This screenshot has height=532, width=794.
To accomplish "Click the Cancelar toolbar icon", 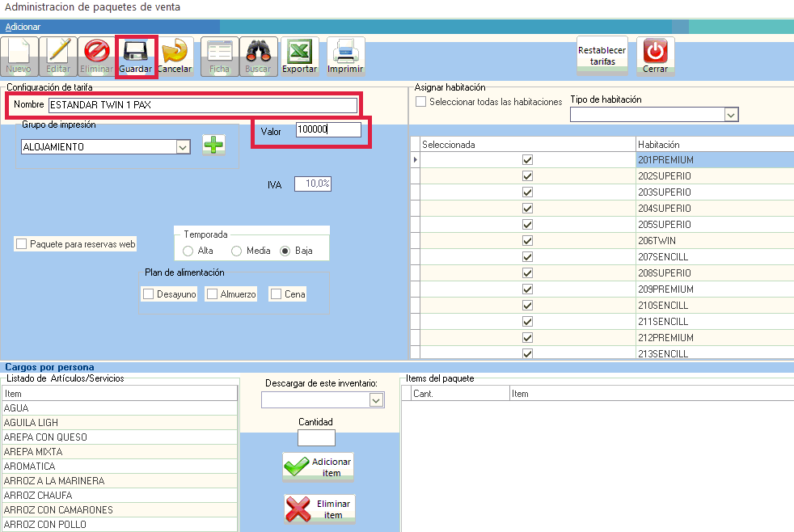I will click(175, 52).
